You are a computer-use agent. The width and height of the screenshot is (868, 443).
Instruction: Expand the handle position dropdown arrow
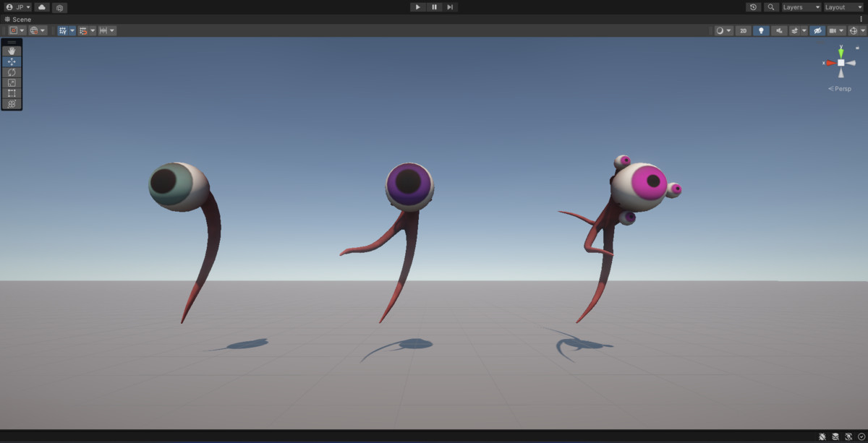22,31
